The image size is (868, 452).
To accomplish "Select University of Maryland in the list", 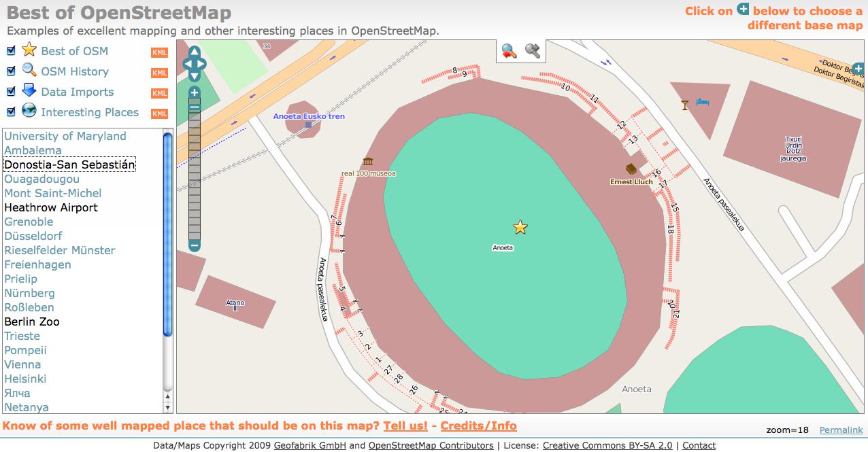I will click(x=65, y=136).
